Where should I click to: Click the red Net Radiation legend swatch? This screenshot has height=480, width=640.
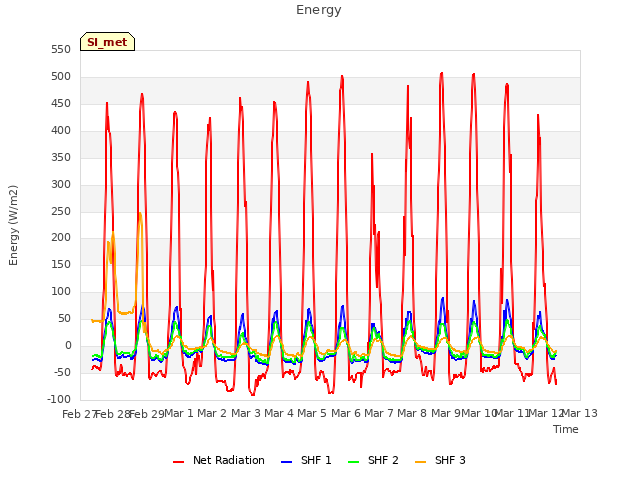[178, 462]
